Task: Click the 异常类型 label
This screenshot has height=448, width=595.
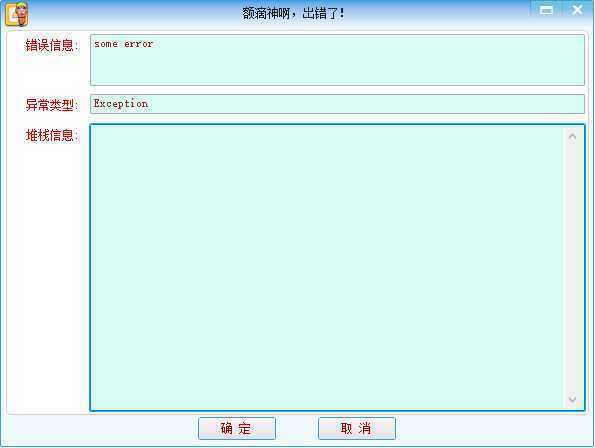Action: click(51, 105)
